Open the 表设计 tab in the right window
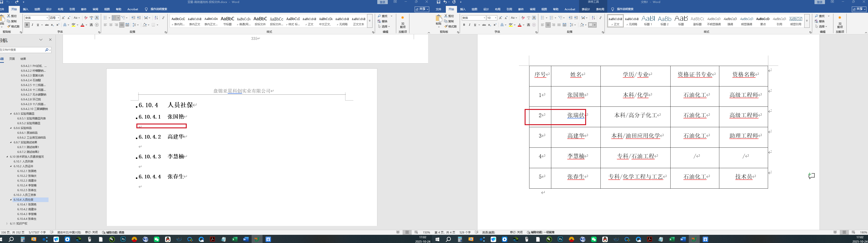This screenshot has height=243, width=868. pyautogui.click(x=586, y=9)
